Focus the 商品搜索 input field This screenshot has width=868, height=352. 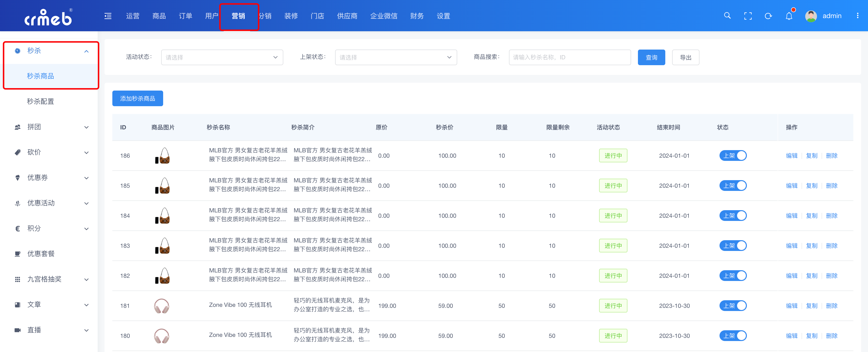click(x=570, y=57)
